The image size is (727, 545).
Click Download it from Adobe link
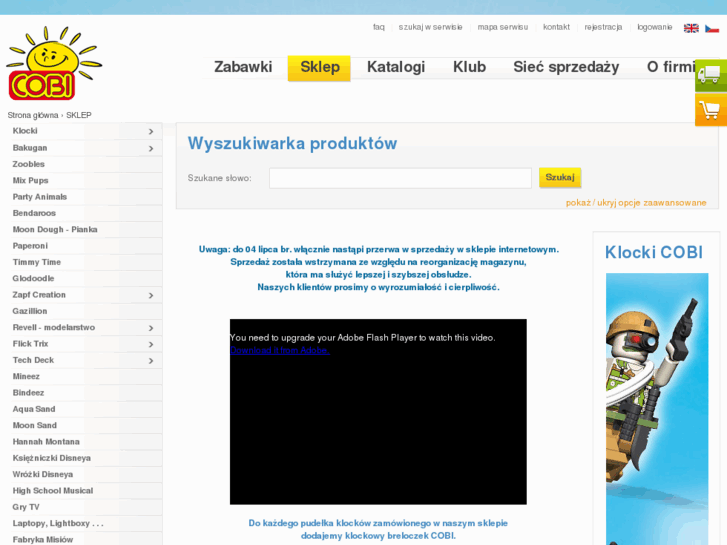(x=280, y=350)
